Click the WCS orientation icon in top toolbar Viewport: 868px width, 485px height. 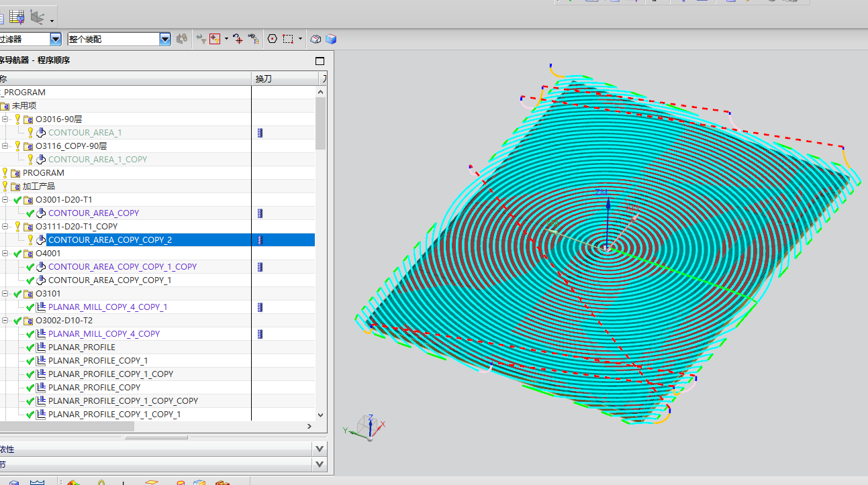[38, 17]
